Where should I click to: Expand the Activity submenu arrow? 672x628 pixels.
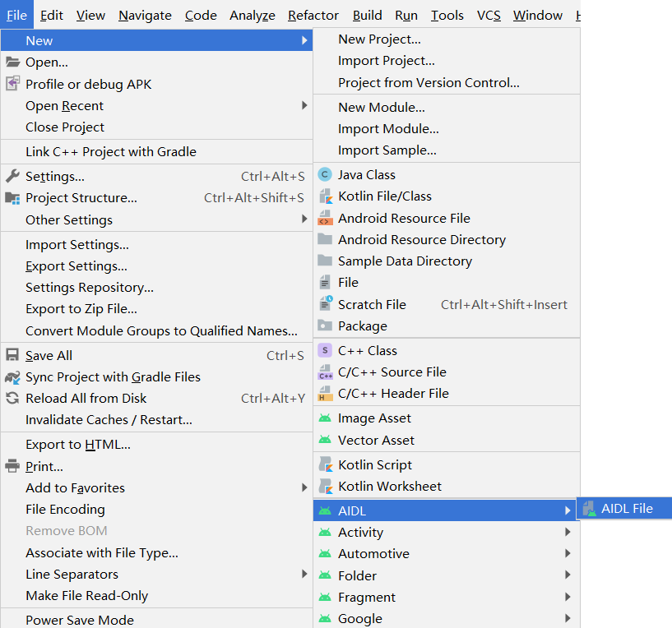click(x=568, y=532)
